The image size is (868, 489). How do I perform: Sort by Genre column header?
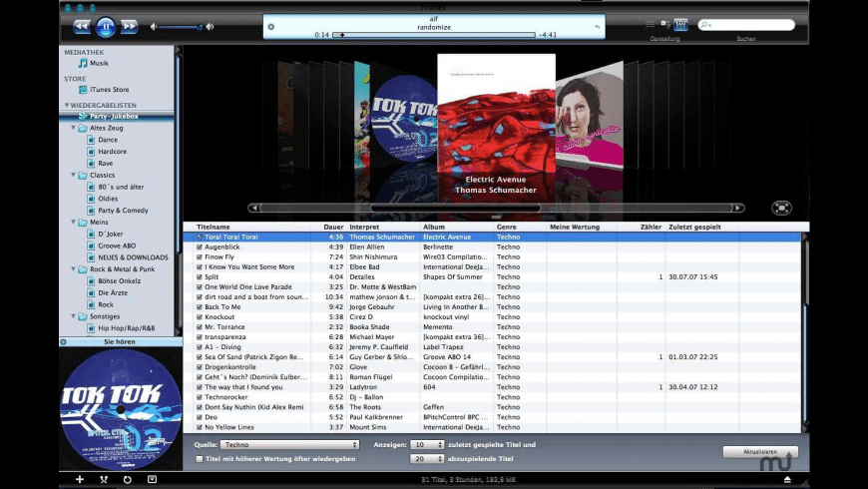click(507, 228)
